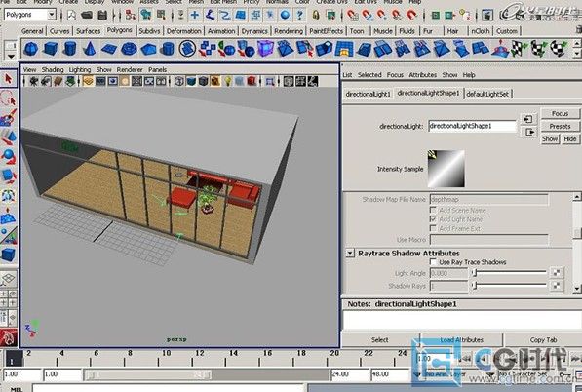Viewport: 582px width, 392px height.
Task: Click the Select button
Action: click(x=379, y=339)
